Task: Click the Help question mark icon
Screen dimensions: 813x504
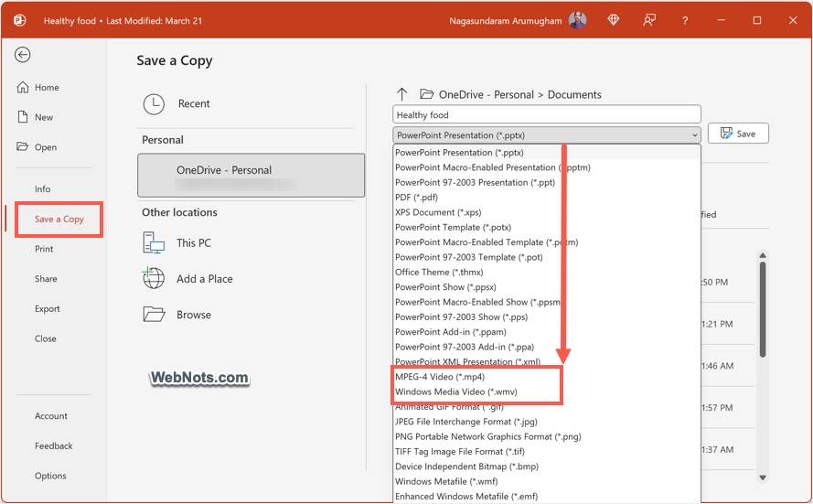Action: click(685, 21)
